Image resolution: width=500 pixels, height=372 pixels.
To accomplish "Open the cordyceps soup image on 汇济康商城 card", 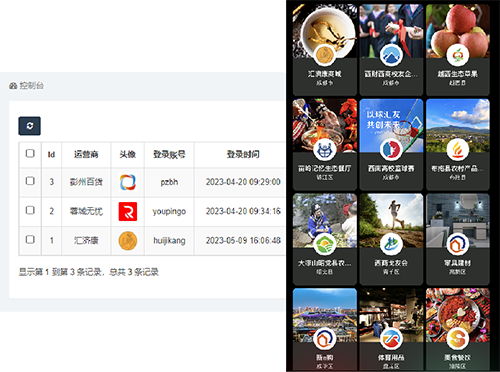I will click(x=325, y=31).
